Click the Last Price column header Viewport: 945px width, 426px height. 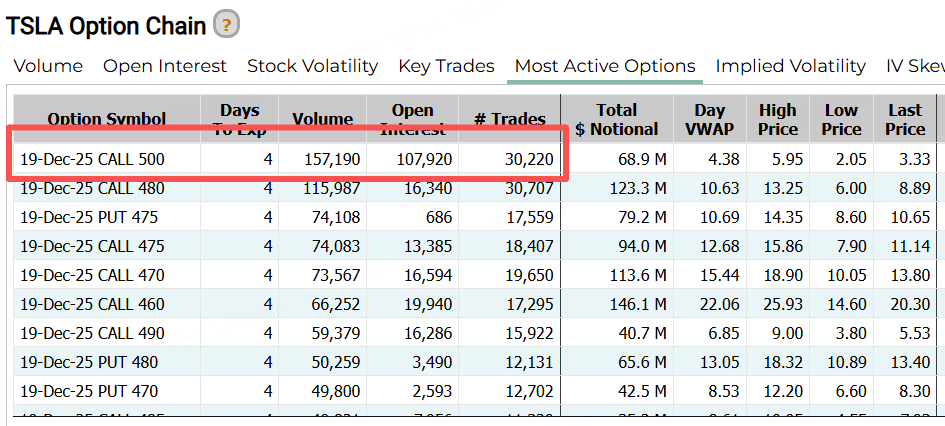tap(905, 119)
